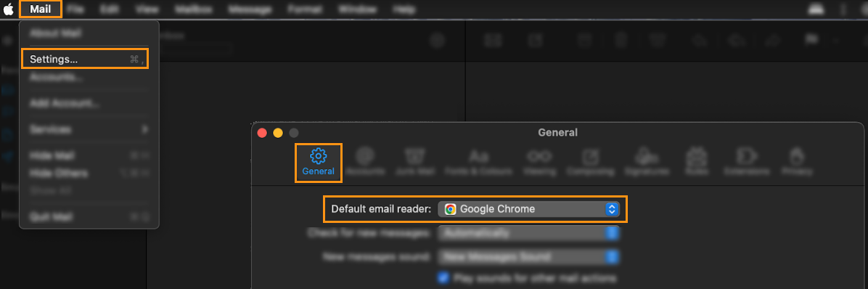Open the Viewing settings tab
The image size is (868, 289).
coord(539,162)
